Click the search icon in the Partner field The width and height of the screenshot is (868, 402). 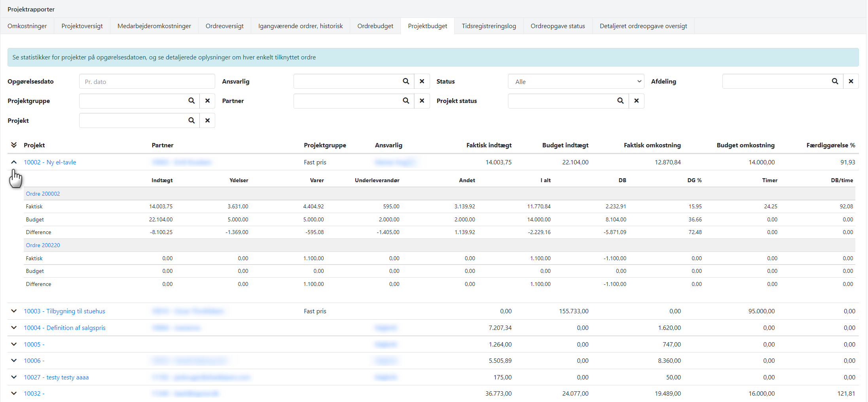pyautogui.click(x=406, y=101)
